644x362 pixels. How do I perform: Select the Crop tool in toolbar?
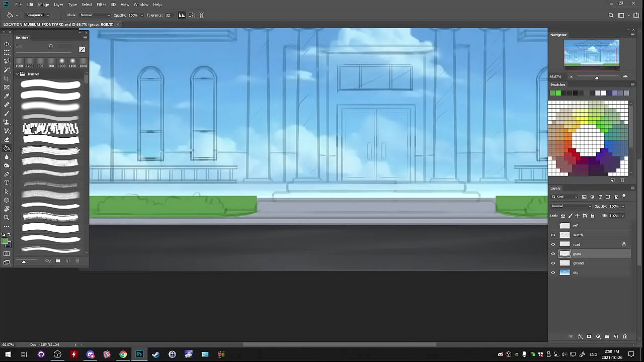click(x=7, y=78)
